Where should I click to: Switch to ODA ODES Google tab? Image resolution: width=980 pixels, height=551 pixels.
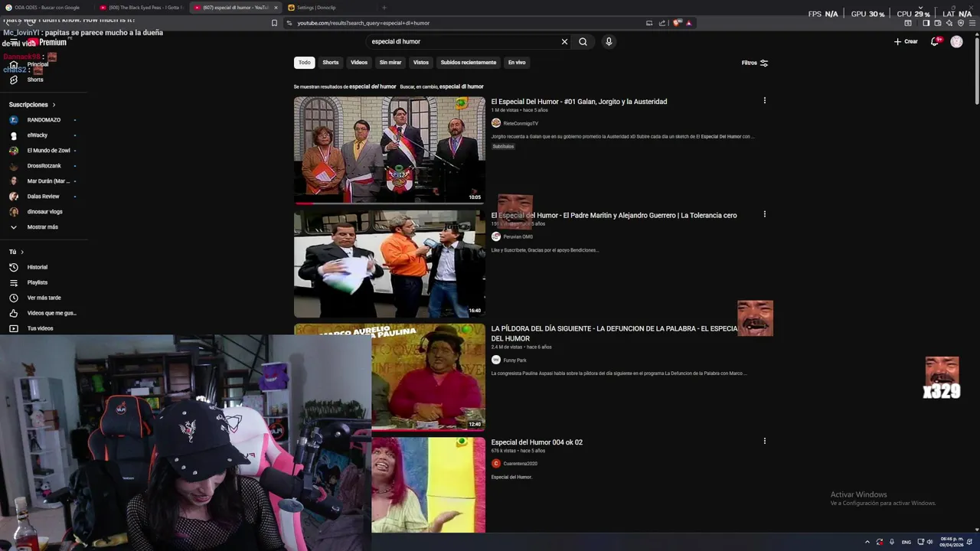tap(47, 8)
